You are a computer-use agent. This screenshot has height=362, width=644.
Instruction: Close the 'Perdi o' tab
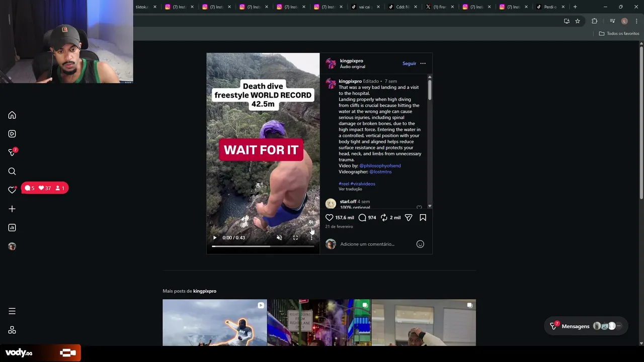pyautogui.click(x=563, y=7)
